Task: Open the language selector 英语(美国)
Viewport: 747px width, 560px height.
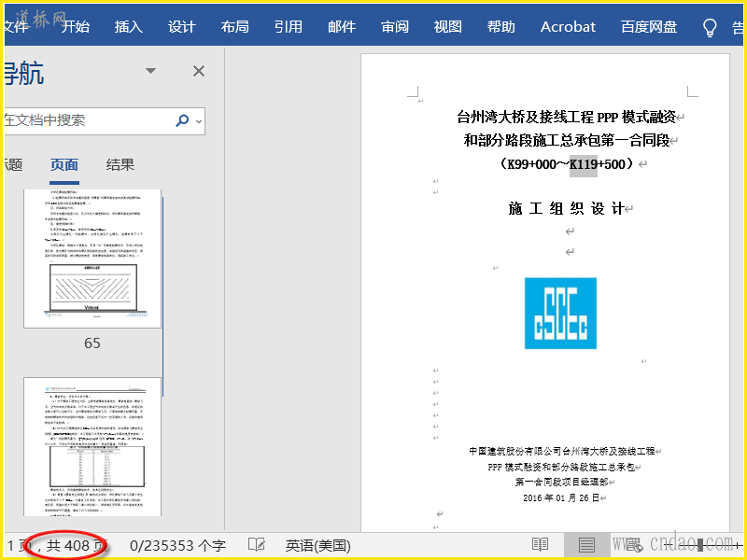Action: coord(317,545)
